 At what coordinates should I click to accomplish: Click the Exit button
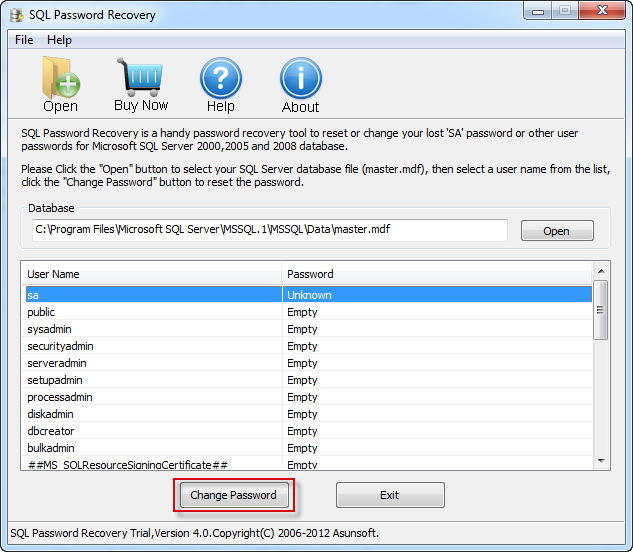pyautogui.click(x=390, y=495)
